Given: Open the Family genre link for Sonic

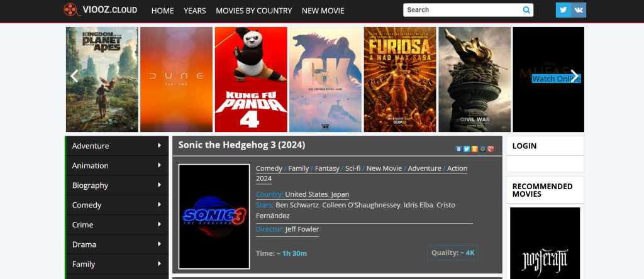Looking at the screenshot, I should [x=299, y=168].
